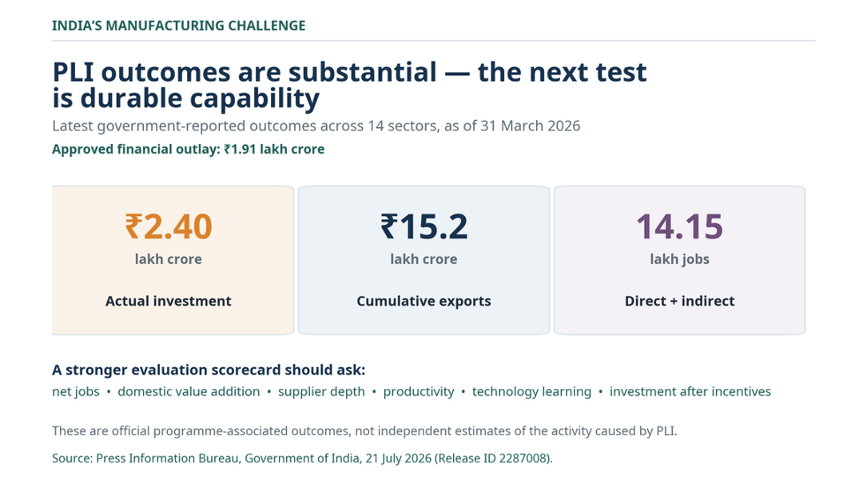Select the ₹15.2 exports figure
The image size is (868, 489).
click(424, 227)
